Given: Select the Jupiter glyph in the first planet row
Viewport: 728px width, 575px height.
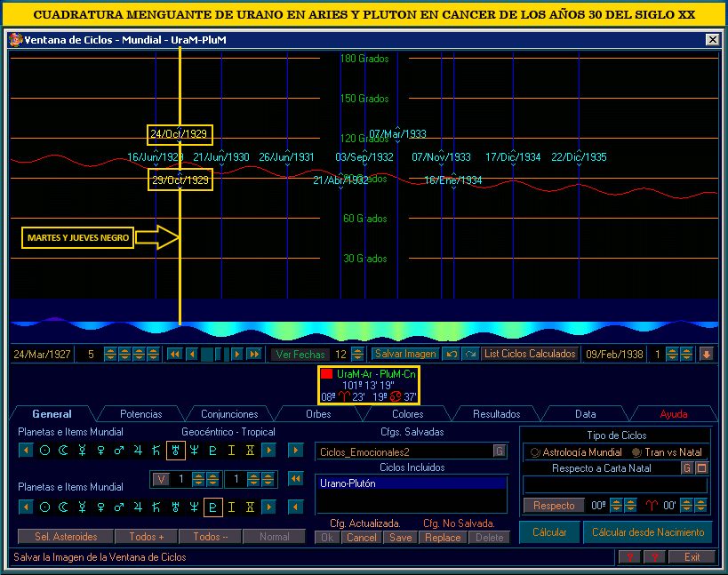Looking at the screenshot, I should [138, 451].
